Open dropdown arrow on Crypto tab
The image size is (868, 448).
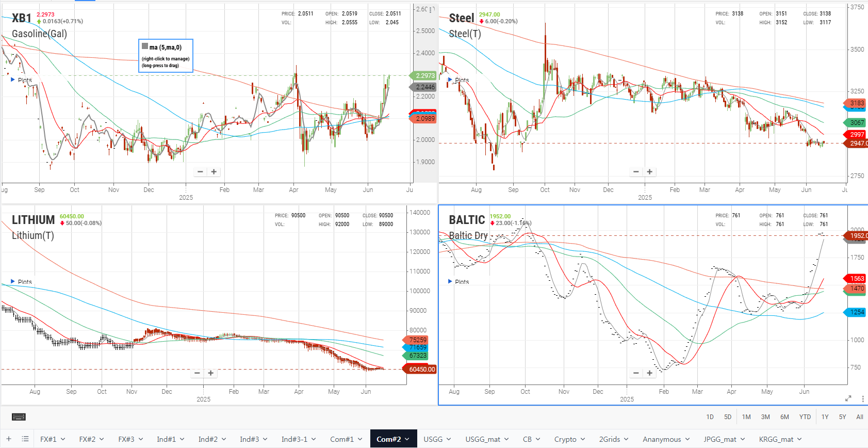(583, 439)
